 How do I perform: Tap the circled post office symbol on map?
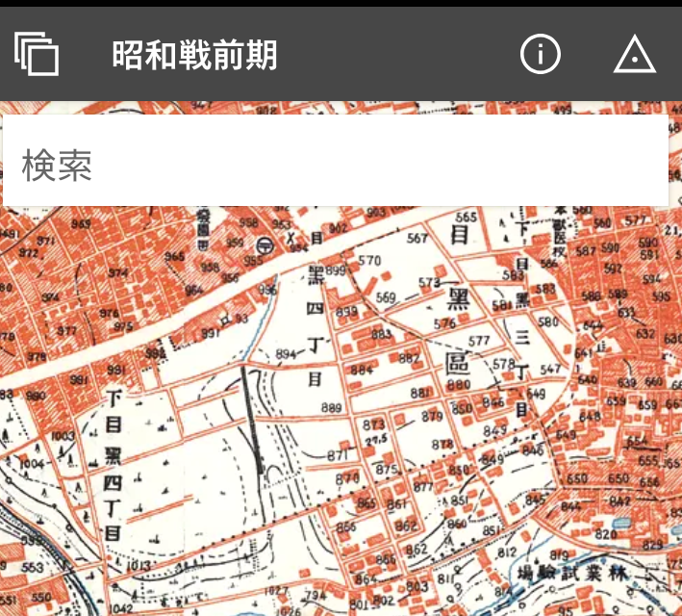265,246
